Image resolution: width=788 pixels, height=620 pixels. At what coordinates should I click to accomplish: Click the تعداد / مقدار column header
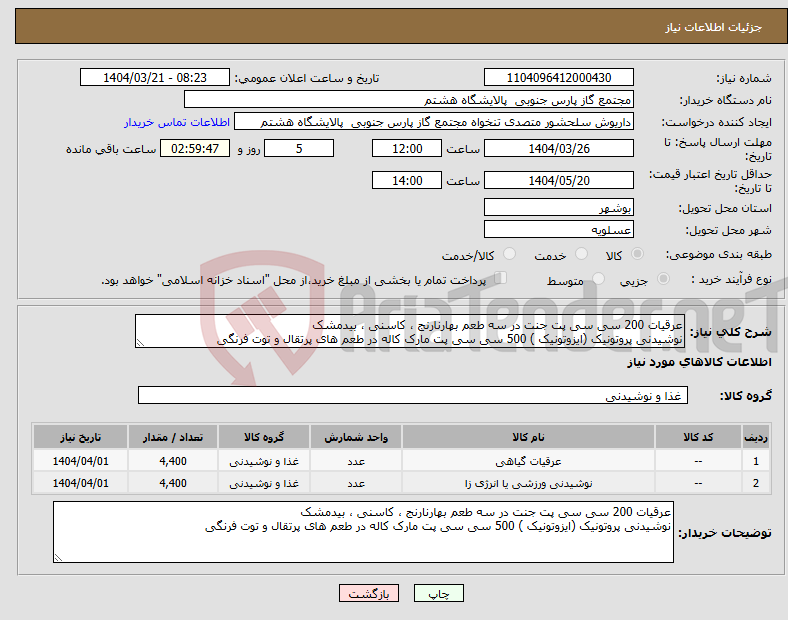point(173,437)
